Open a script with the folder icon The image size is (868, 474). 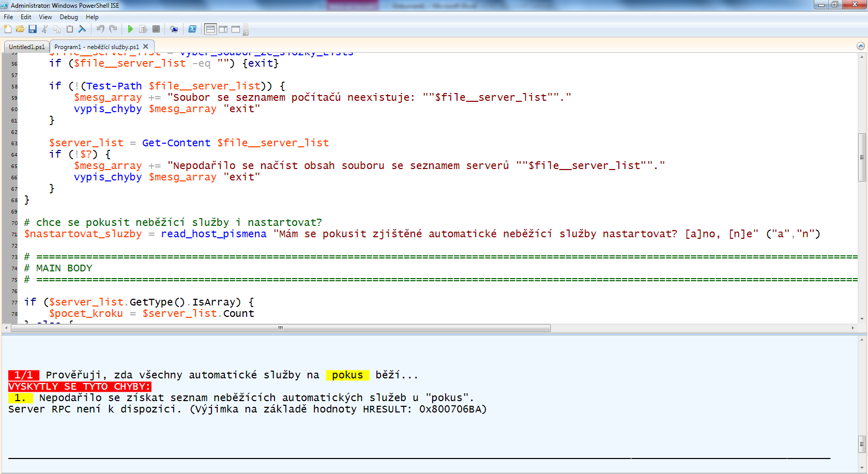pos(20,29)
